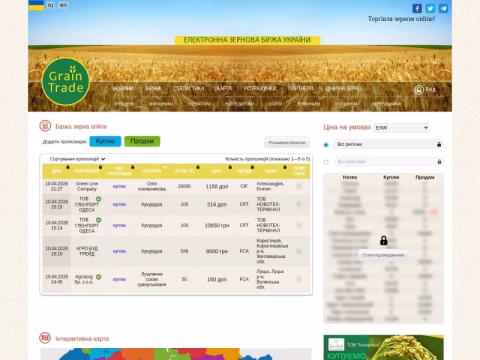Open the Twitter page icon
This screenshot has height=360, width=480.
click(x=430, y=8)
